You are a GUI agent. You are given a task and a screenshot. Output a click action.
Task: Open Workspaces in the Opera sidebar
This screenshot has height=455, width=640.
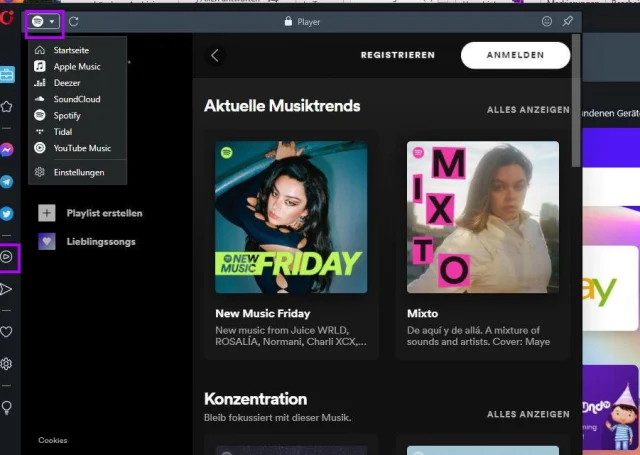pos(7,75)
